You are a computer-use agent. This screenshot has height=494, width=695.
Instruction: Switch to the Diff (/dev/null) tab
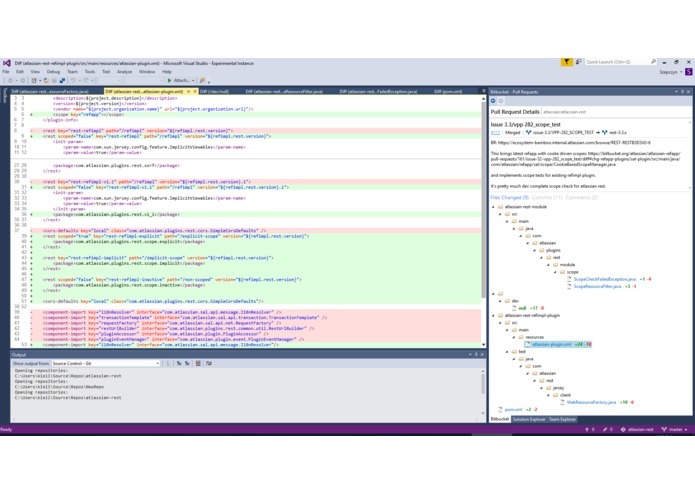point(215,91)
